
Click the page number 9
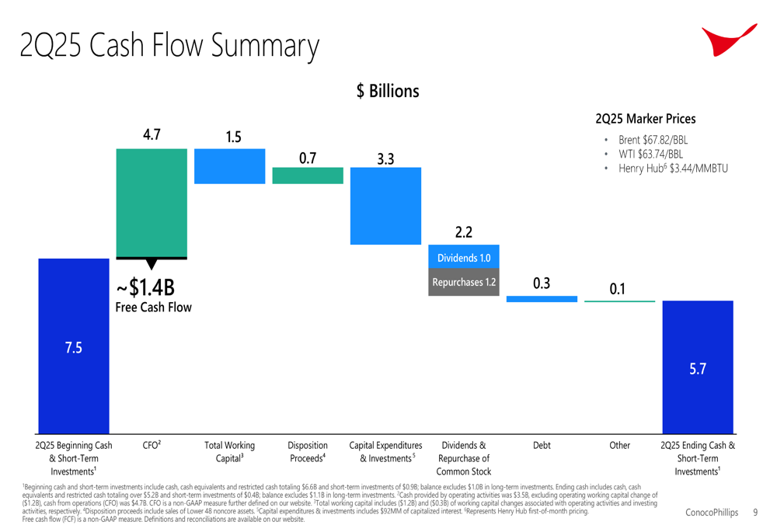[x=755, y=512]
